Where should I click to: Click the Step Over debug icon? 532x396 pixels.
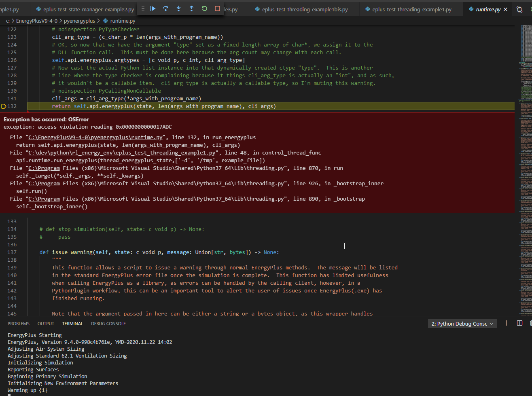point(166,8)
